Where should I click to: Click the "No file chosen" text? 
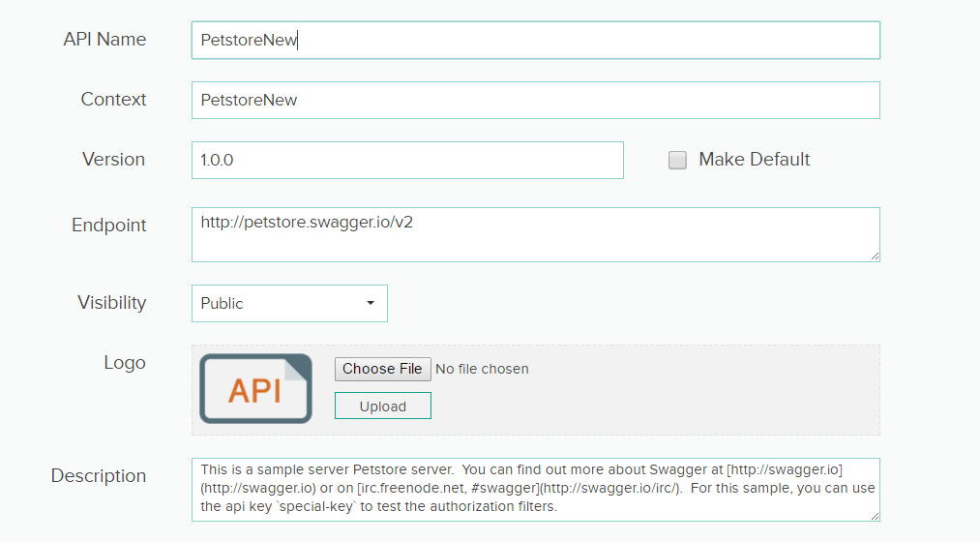482,369
